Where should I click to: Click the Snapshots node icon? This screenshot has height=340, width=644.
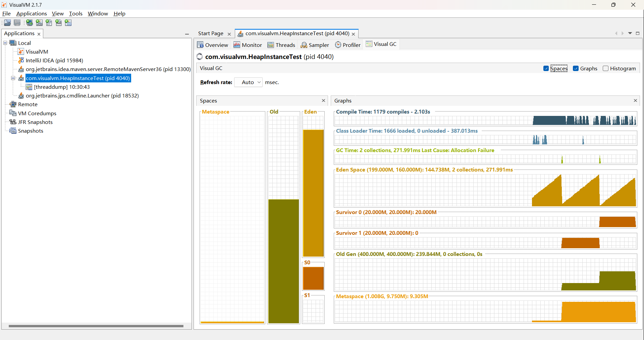(13, 131)
